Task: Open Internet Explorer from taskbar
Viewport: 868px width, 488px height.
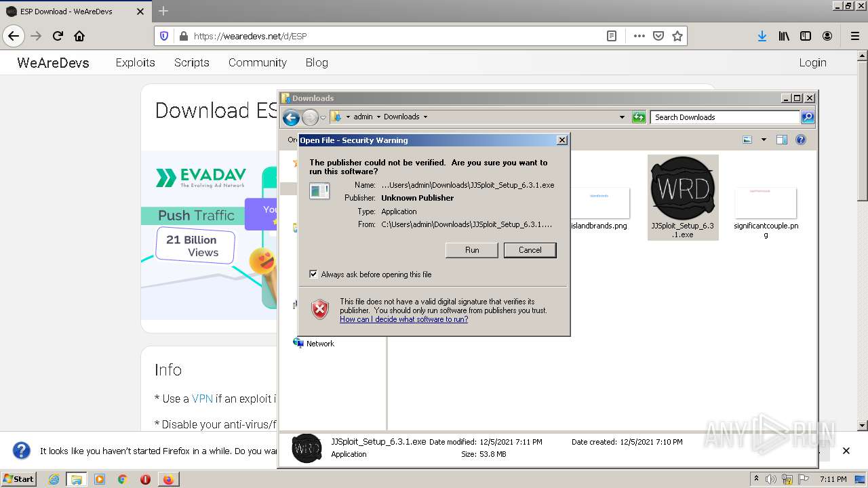Action: (x=54, y=479)
